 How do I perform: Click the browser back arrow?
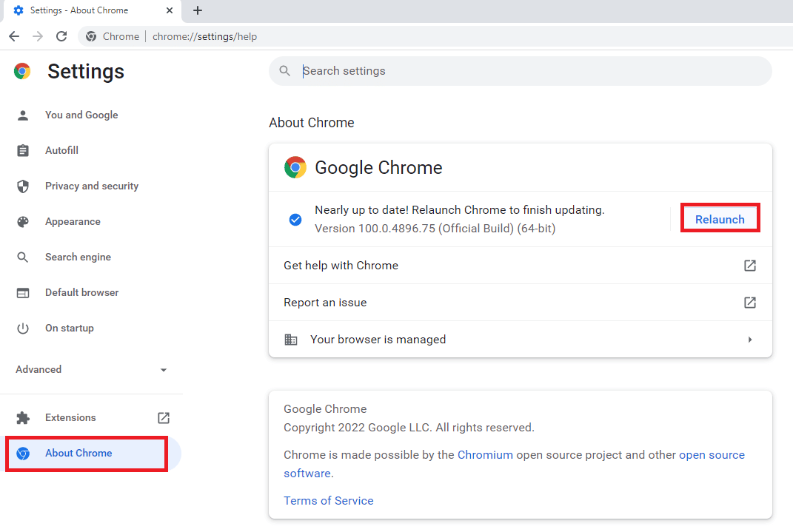(13, 36)
